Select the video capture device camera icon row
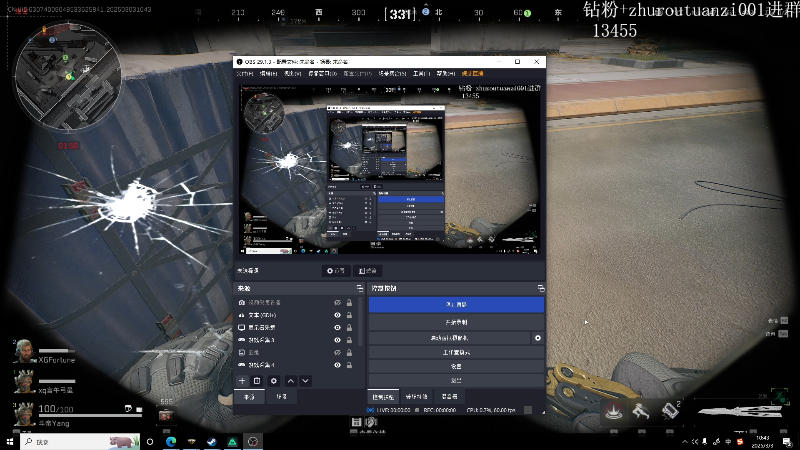Viewport: 800px width, 450px height. point(242,303)
